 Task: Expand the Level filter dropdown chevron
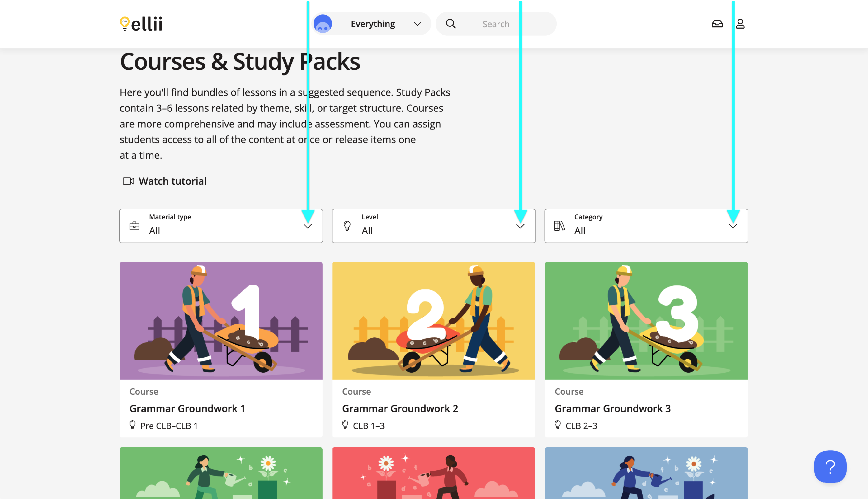click(x=520, y=226)
